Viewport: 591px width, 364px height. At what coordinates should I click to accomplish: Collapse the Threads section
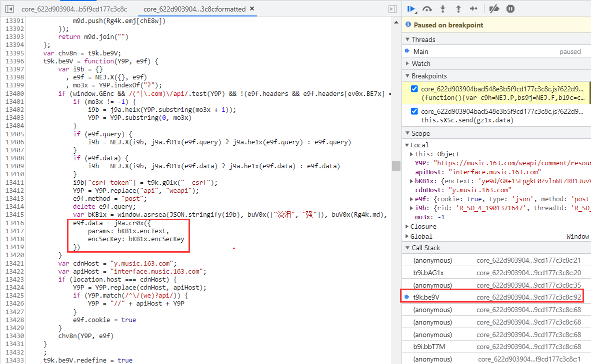click(x=423, y=39)
